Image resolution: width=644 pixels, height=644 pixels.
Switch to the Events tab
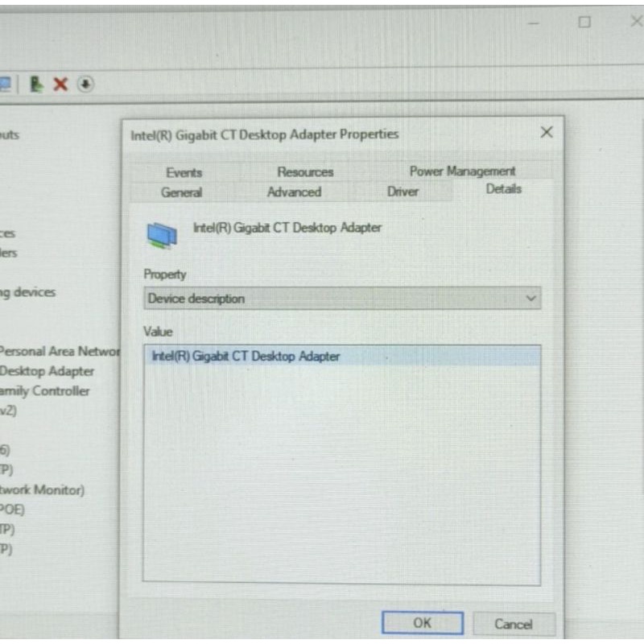click(184, 172)
